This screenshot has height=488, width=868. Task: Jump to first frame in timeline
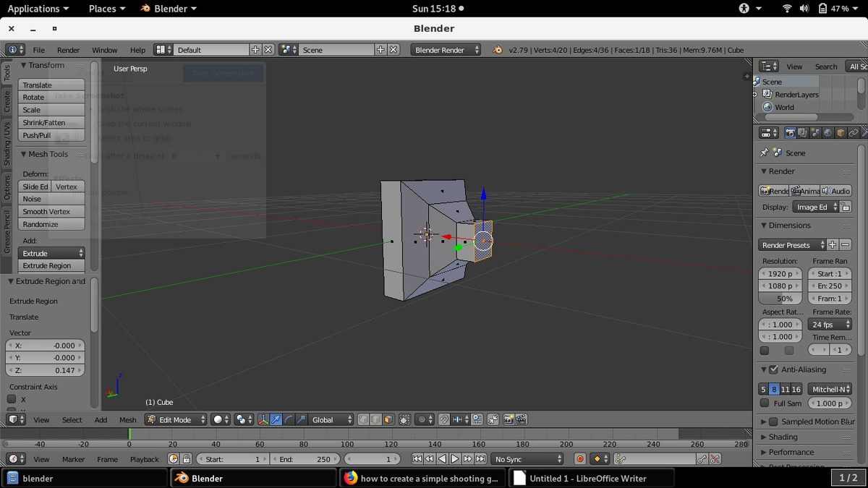pyautogui.click(x=417, y=459)
